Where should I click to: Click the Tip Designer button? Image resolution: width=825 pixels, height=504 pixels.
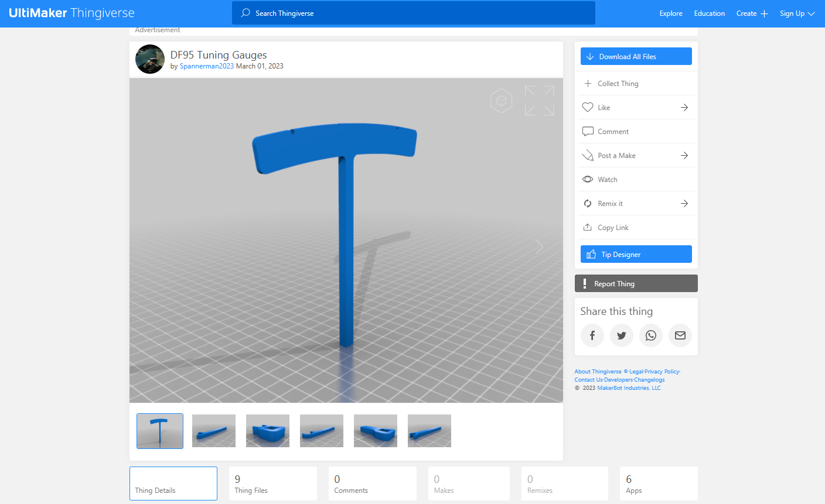(x=636, y=254)
